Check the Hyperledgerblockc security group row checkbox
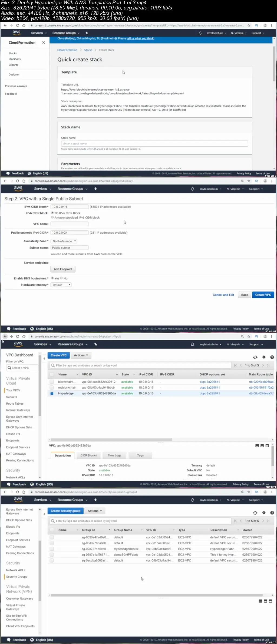Viewport: 277px width, 644px height. pyautogui.click(x=52, y=549)
